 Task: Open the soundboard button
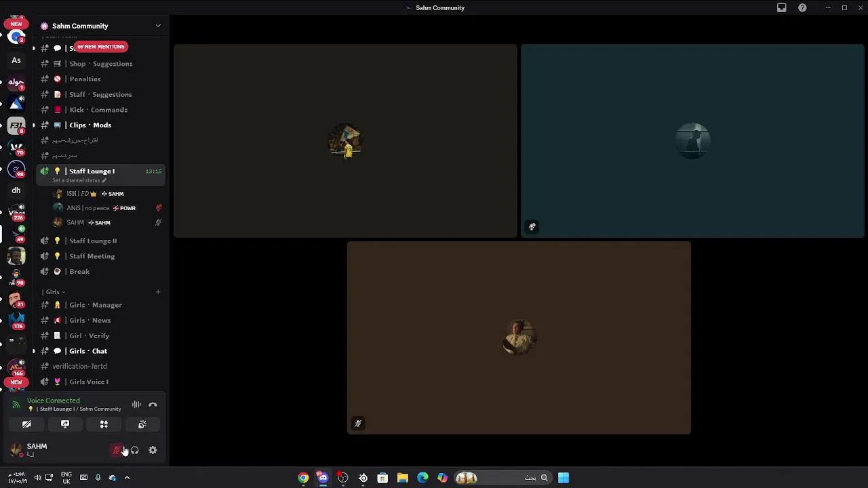[142, 424]
